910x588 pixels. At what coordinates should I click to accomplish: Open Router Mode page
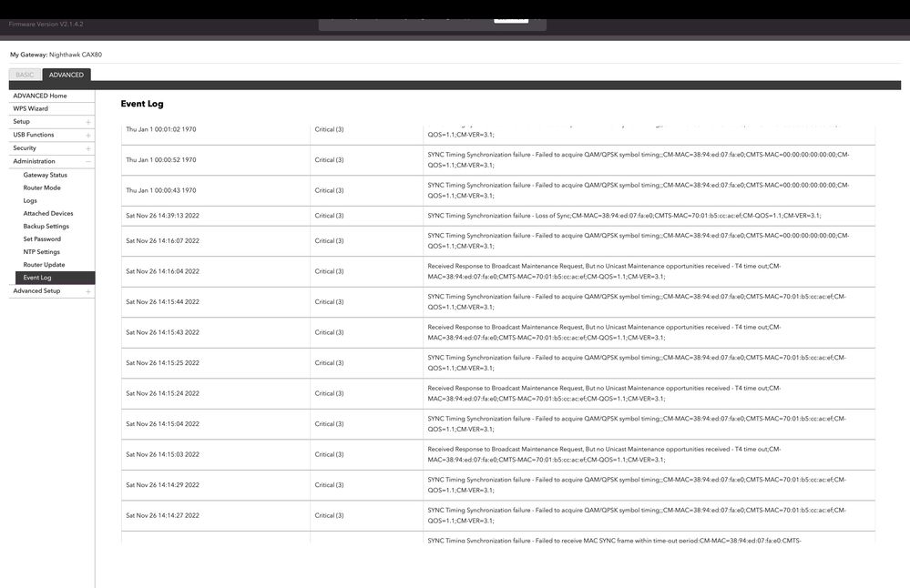click(42, 188)
